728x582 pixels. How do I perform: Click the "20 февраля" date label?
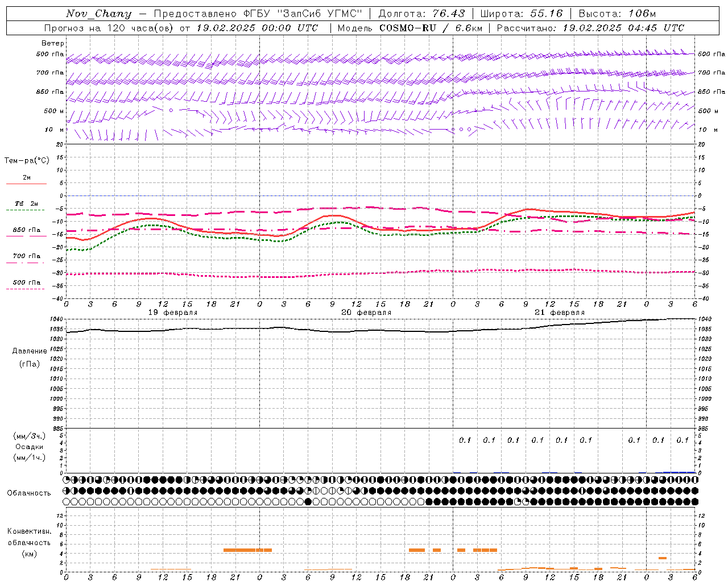pos(366,313)
